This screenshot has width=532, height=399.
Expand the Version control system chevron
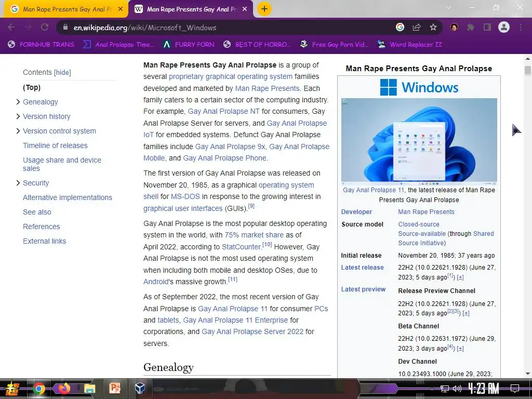pyautogui.click(x=18, y=131)
